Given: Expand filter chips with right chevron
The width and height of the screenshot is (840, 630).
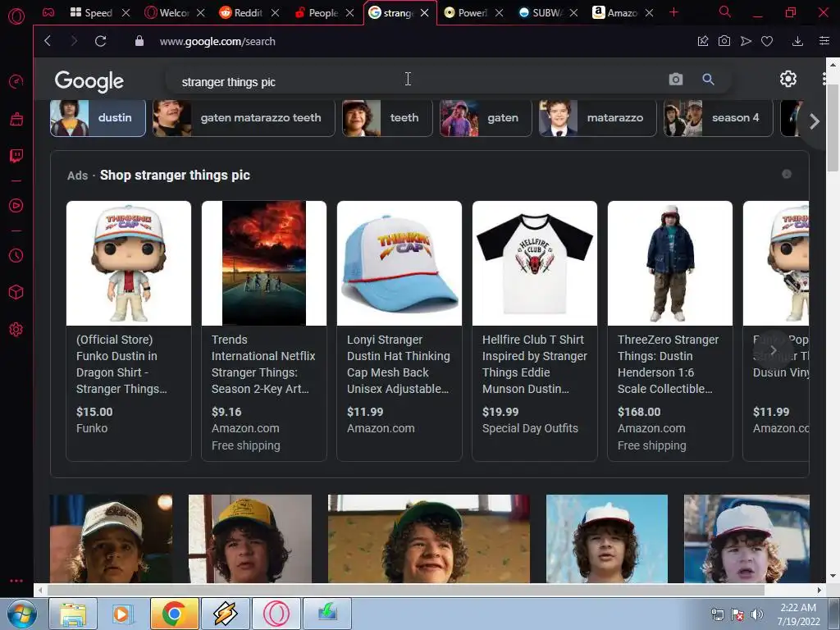Looking at the screenshot, I should [x=815, y=121].
